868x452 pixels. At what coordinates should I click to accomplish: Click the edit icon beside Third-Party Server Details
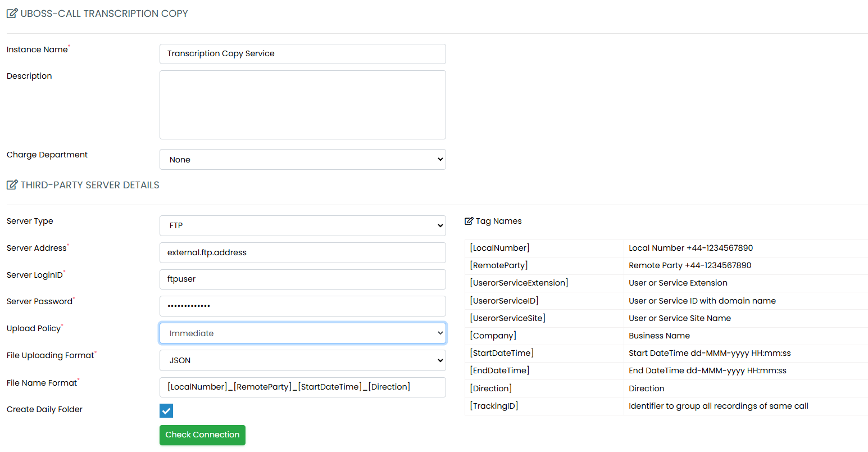pyautogui.click(x=12, y=185)
